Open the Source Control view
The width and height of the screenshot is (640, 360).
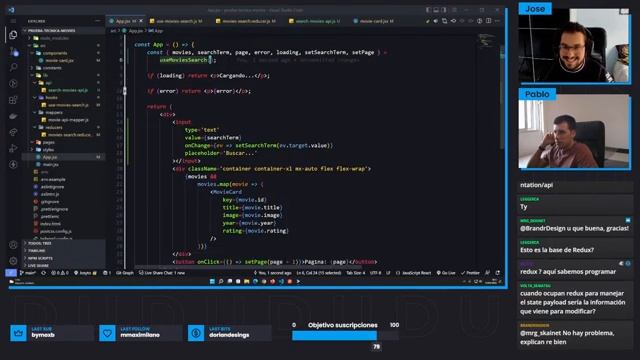pyautogui.click(x=13, y=51)
